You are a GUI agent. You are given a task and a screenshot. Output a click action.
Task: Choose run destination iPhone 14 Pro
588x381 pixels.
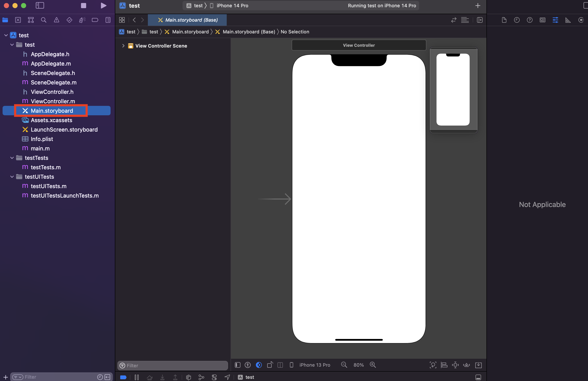229,5
